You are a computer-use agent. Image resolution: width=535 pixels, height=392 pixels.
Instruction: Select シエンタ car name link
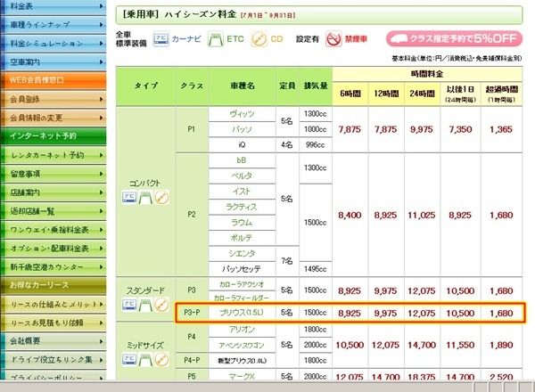(242, 253)
